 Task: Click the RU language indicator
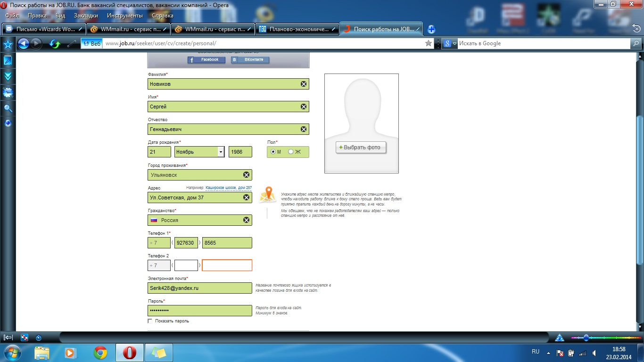point(536,352)
